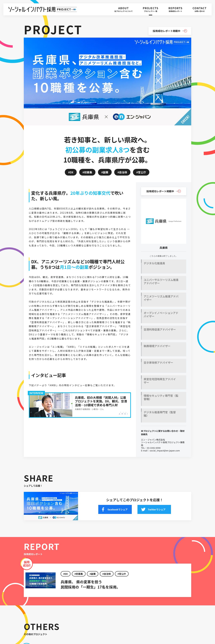The height and width of the screenshot is (644, 215).
Task: Select デジタル推進専門官（監督職） job item
Action: (163, 415)
